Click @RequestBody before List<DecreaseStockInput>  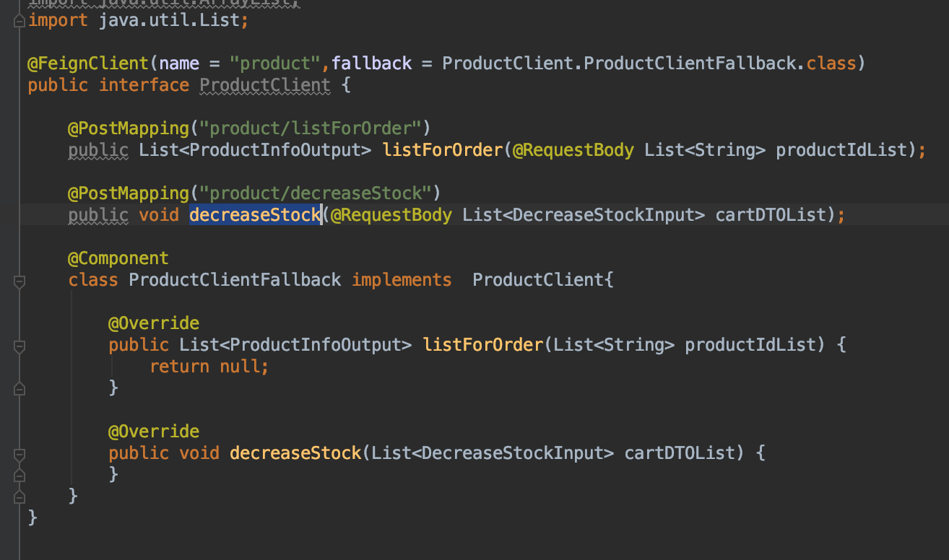[391, 215]
